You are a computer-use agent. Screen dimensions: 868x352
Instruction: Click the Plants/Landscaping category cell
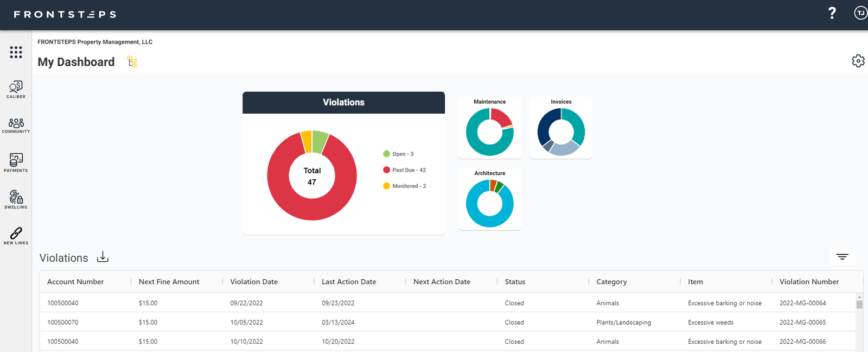click(x=623, y=323)
